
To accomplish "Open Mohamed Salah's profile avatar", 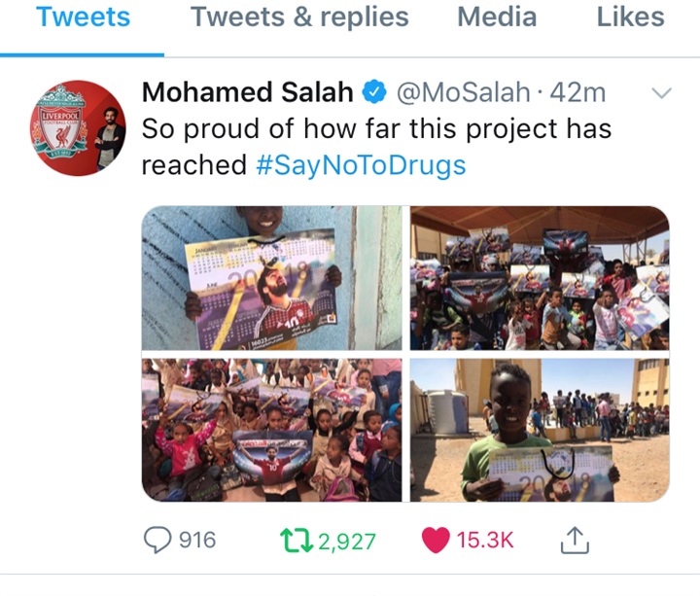I will (x=78, y=128).
